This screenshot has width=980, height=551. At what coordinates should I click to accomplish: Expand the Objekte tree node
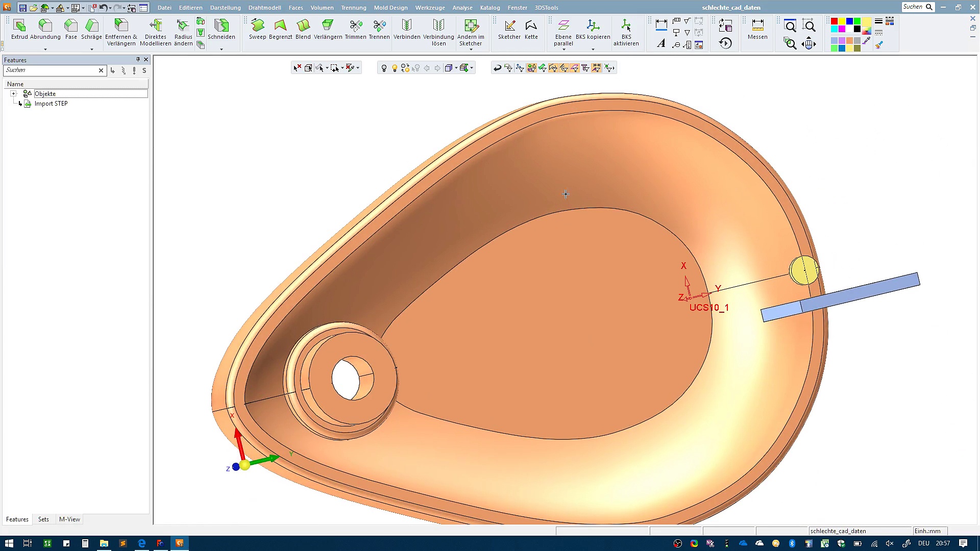[x=14, y=94]
